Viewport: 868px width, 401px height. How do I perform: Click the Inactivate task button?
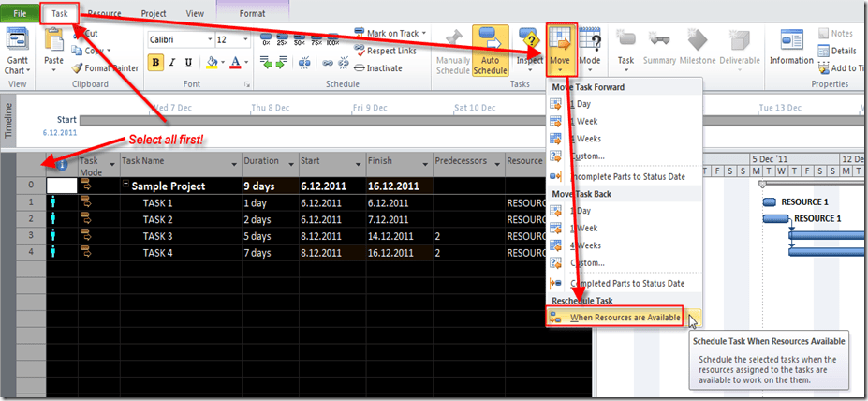pos(360,68)
